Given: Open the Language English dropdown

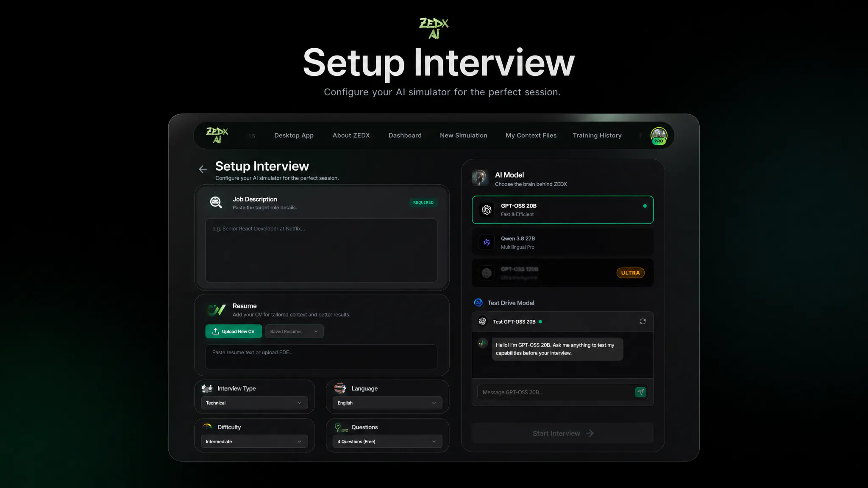Looking at the screenshot, I should tap(387, 403).
